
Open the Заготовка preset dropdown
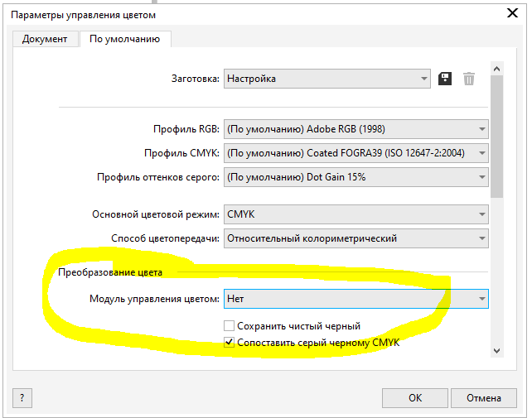[327, 79]
